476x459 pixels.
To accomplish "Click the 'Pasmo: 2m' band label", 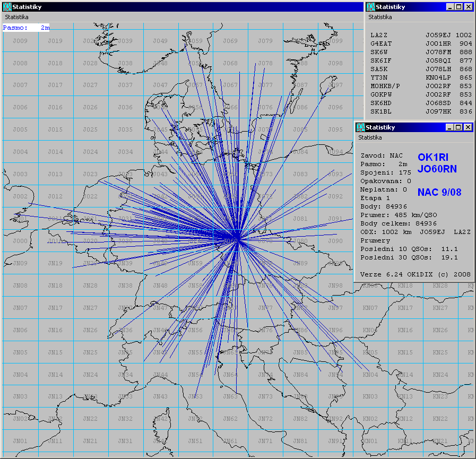I will (x=26, y=27).
